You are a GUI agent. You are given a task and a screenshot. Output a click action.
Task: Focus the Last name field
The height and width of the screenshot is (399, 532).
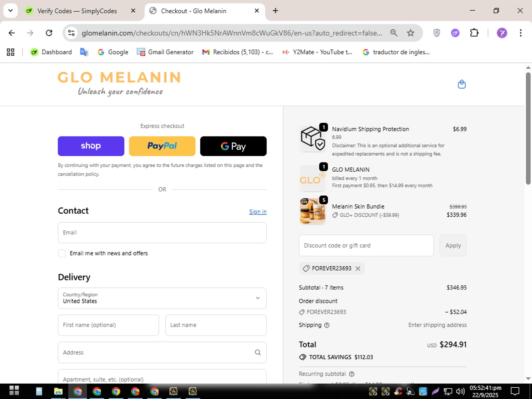click(x=216, y=325)
